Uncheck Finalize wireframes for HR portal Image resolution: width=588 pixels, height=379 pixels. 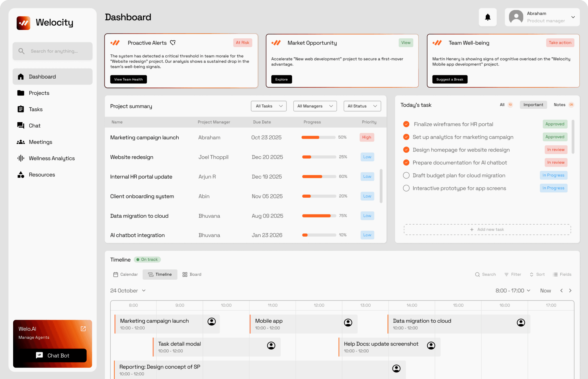click(406, 124)
